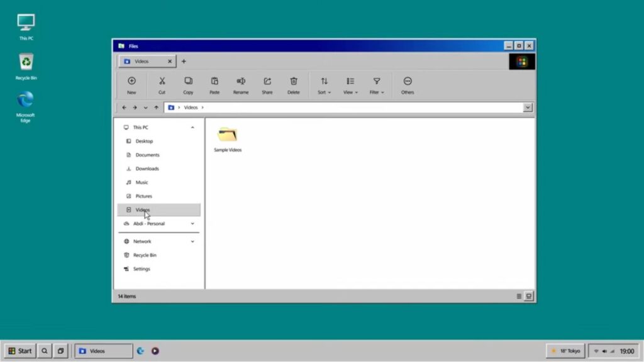
Task: Open the Start menu
Action: click(x=21, y=351)
